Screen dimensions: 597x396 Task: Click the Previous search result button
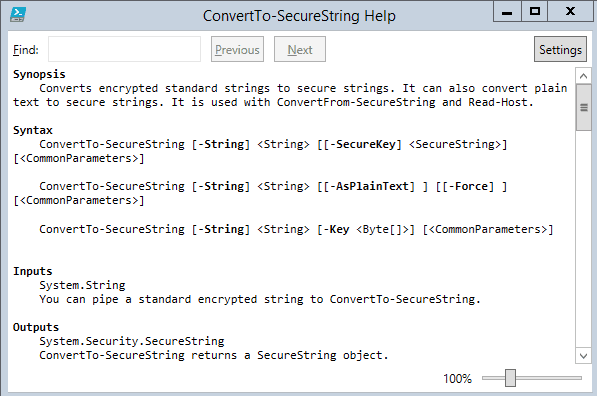point(237,49)
